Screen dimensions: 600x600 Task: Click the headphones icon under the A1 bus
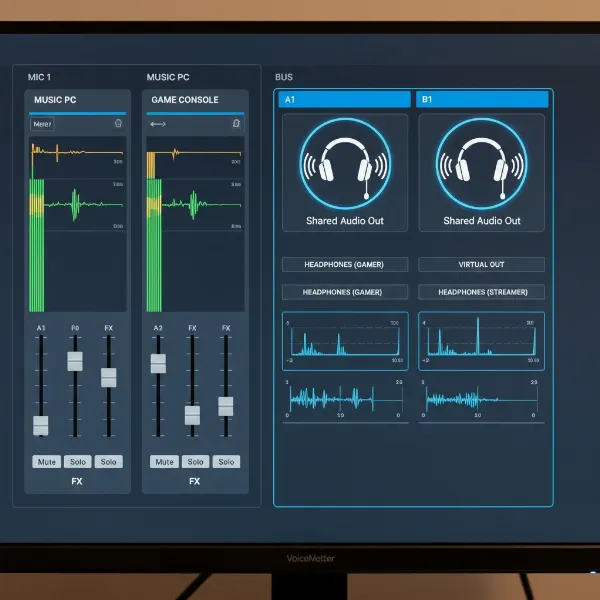tap(345, 164)
